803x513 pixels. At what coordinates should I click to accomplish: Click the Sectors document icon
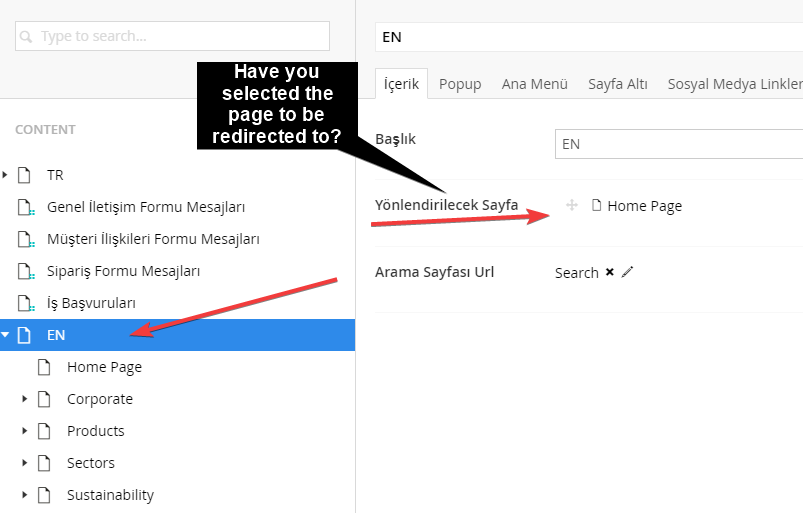tap(44, 463)
